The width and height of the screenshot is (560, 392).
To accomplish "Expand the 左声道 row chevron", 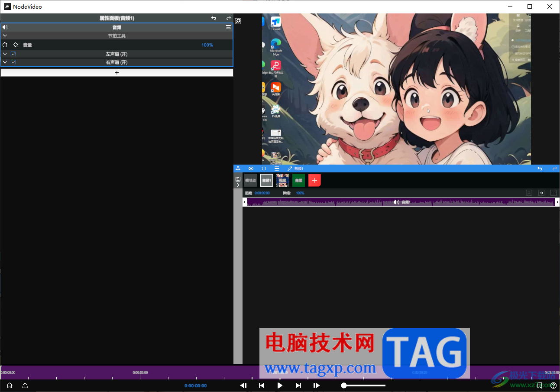I will tap(5, 54).
